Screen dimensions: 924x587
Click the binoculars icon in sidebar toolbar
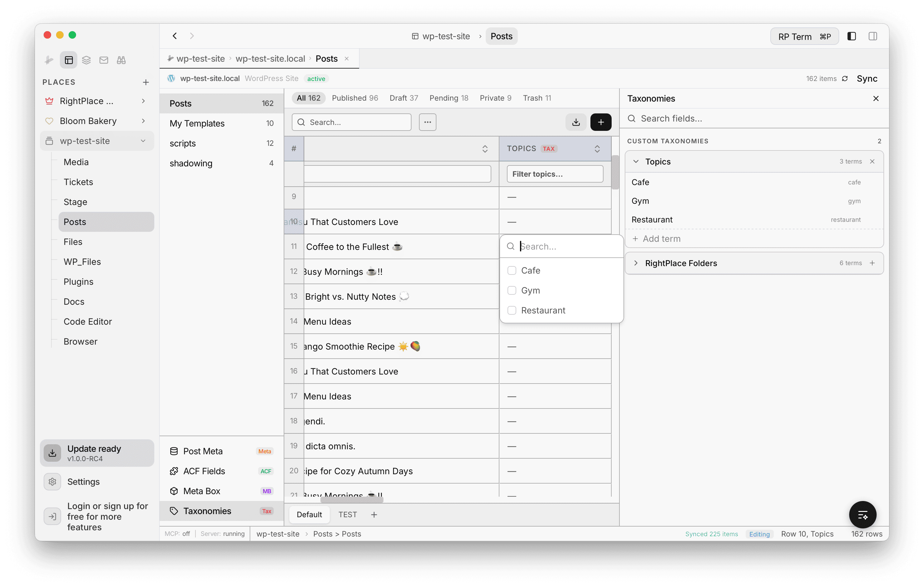[121, 60]
